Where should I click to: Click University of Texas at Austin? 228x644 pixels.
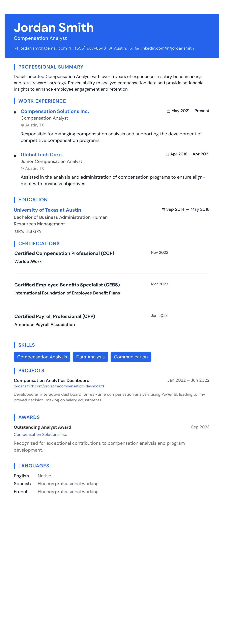47,210
